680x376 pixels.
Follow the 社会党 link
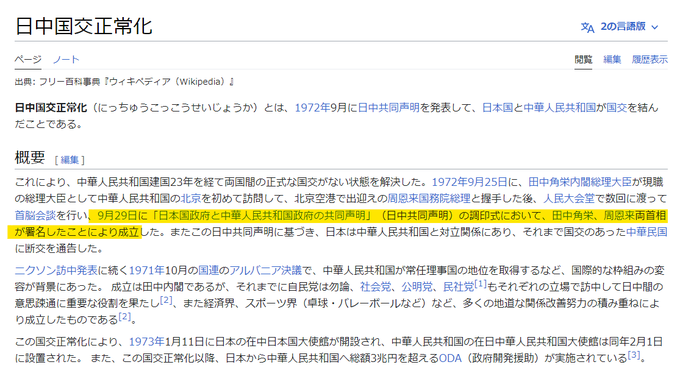[376, 287]
